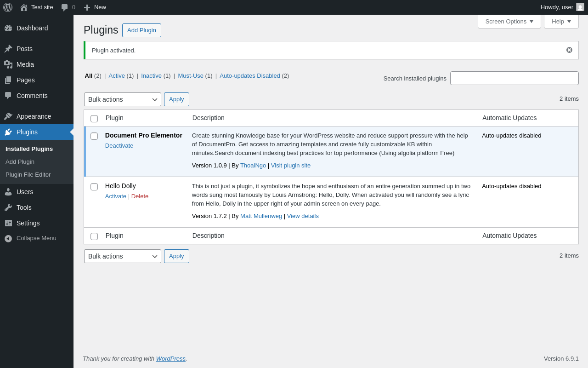Image resolution: width=588 pixels, height=368 pixels.
Task: Filter plugins by Inactive
Action: 151,76
